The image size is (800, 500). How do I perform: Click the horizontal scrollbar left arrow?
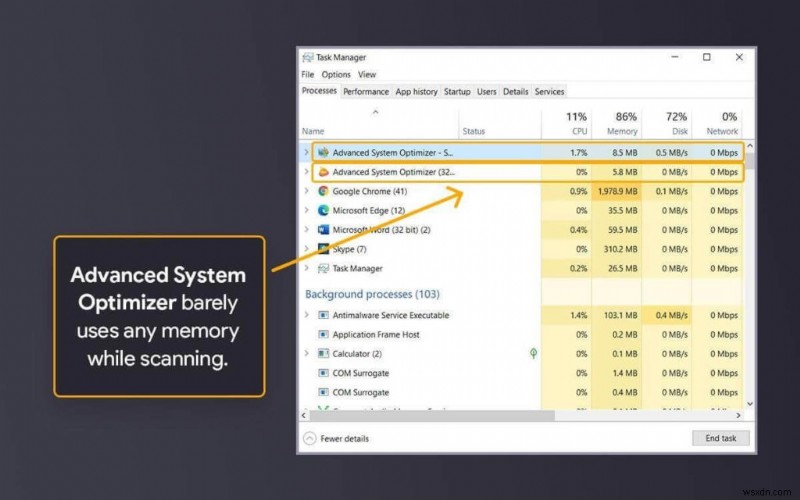point(304,415)
